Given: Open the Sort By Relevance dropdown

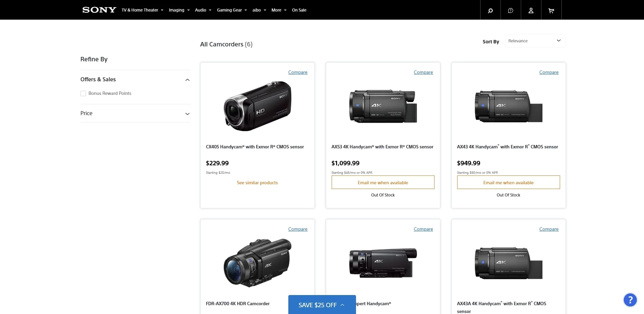Looking at the screenshot, I should (x=535, y=41).
